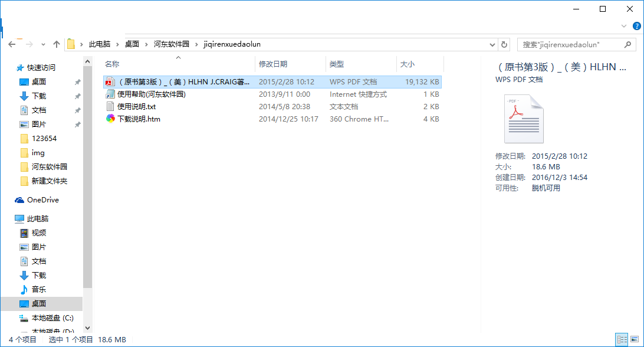Open 本地磁盘 (C:) in sidebar
Screen dimensions: 644x347
click(x=52, y=318)
